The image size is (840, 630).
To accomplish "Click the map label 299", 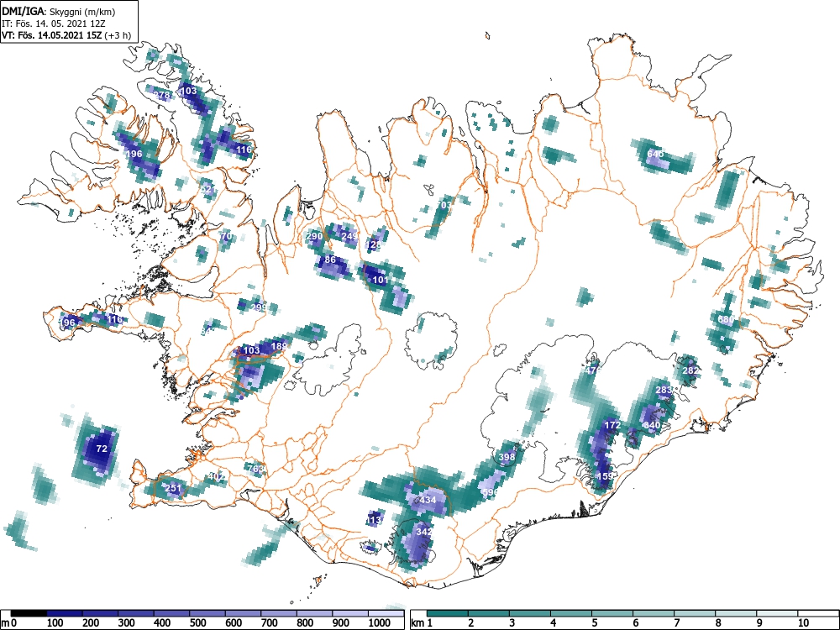I will click(x=259, y=307).
